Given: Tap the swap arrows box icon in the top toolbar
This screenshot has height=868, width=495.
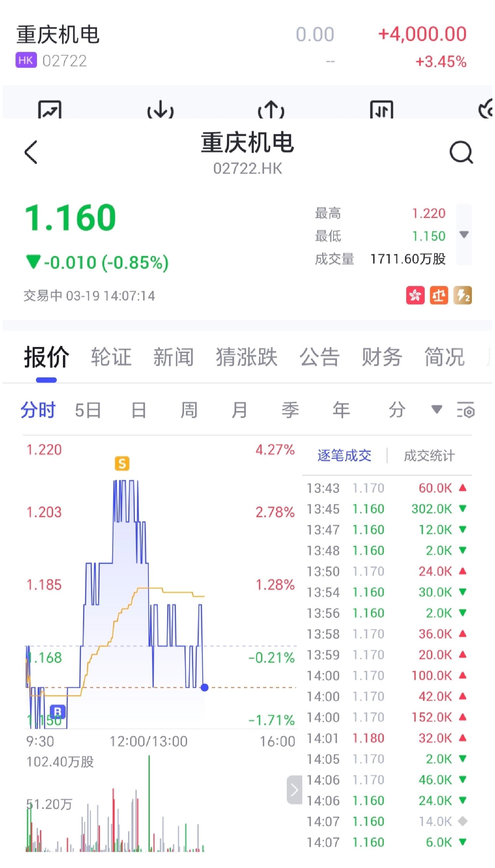Looking at the screenshot, I should [x=381, y=110].
